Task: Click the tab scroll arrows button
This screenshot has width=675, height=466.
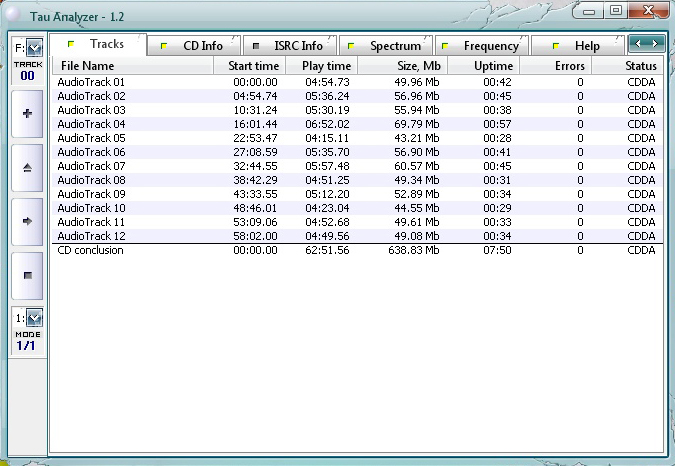Action: [x=646, y=45]
